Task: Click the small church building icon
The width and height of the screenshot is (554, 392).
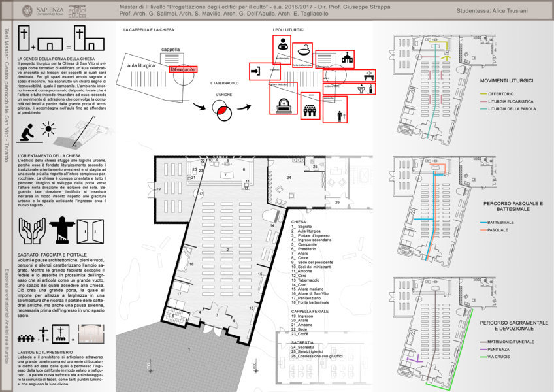Action: [348, 58]
